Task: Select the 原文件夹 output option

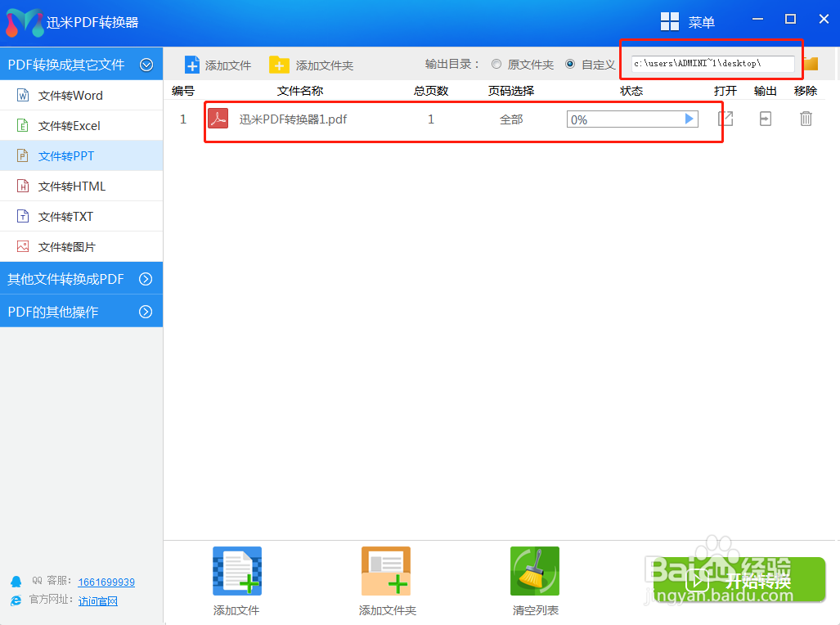Action: point(496,64)
